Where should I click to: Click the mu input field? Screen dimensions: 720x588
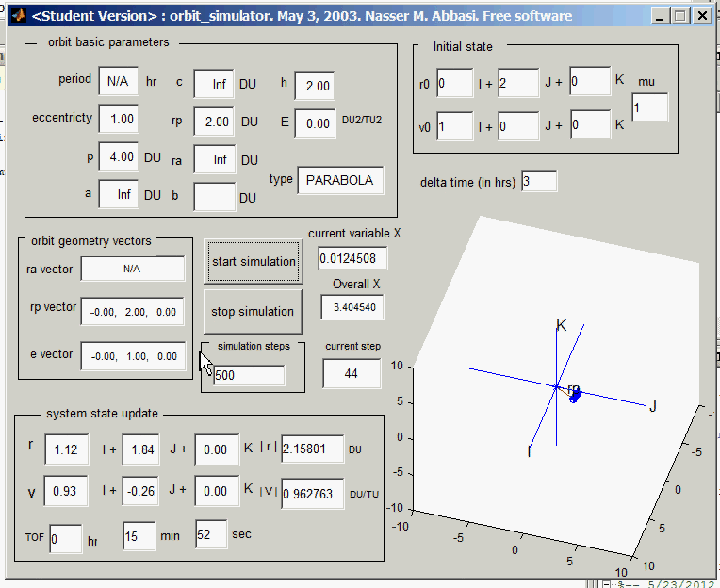tap(650, 108)
